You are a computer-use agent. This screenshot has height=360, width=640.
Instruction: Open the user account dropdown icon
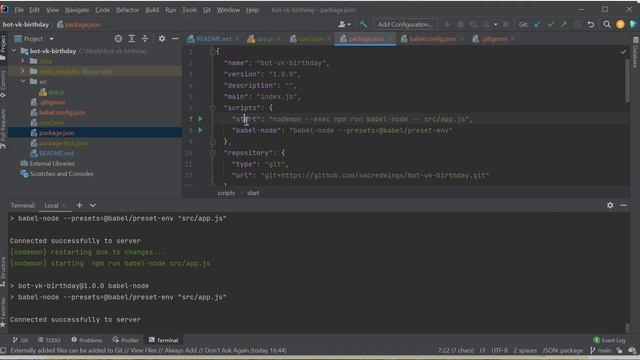[344, 24]
